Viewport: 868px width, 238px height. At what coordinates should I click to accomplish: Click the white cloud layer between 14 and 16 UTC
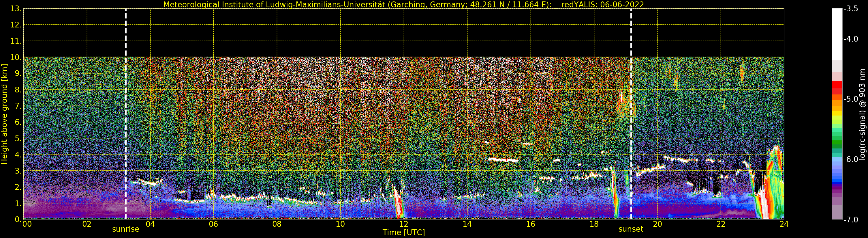pyautogui.click(x=503, y=160)
